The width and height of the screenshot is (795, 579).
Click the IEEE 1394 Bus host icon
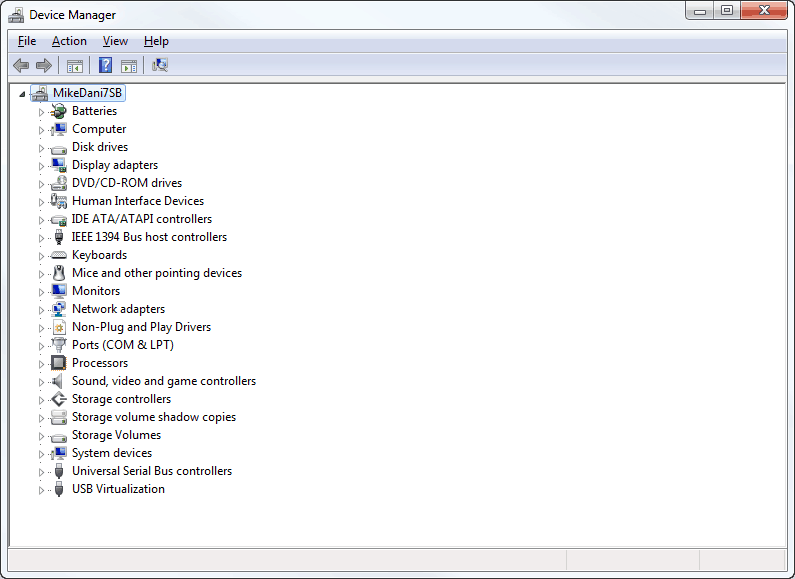pos(59,237)
